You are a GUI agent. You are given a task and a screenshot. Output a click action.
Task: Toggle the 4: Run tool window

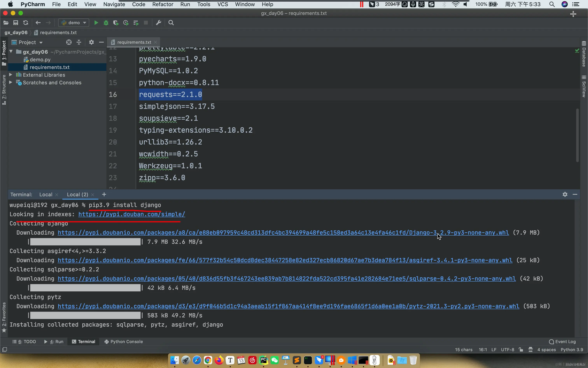coord(54,342)
